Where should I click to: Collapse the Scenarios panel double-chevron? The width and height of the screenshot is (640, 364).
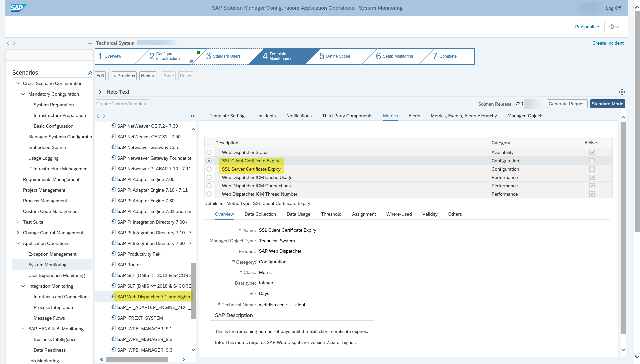pos(90,73)
